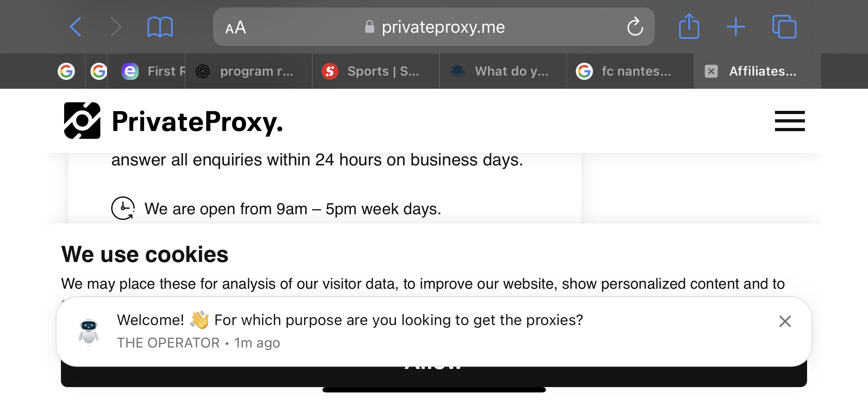Viewport: 868px width, 401px height.
Task: Open the program r... ChatGPT tab
Action: point(249,71)
